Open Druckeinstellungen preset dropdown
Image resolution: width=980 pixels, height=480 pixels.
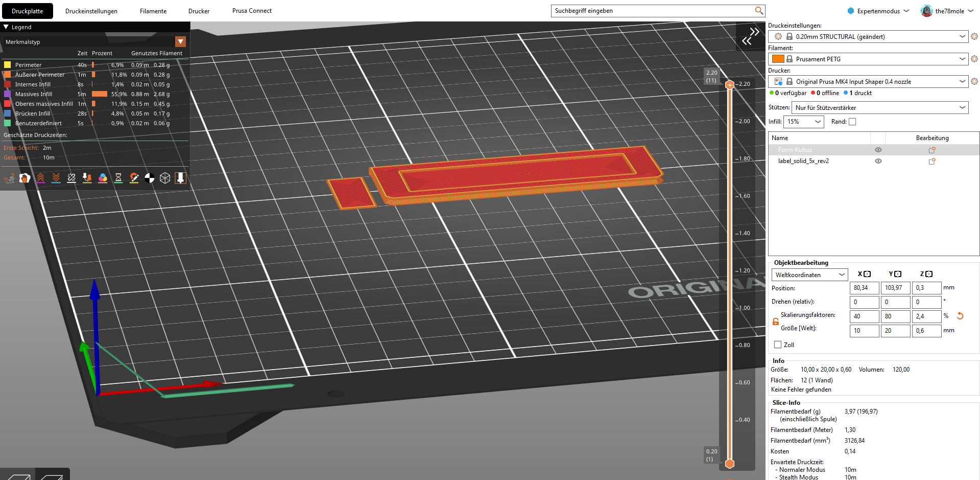coord(868,36)
